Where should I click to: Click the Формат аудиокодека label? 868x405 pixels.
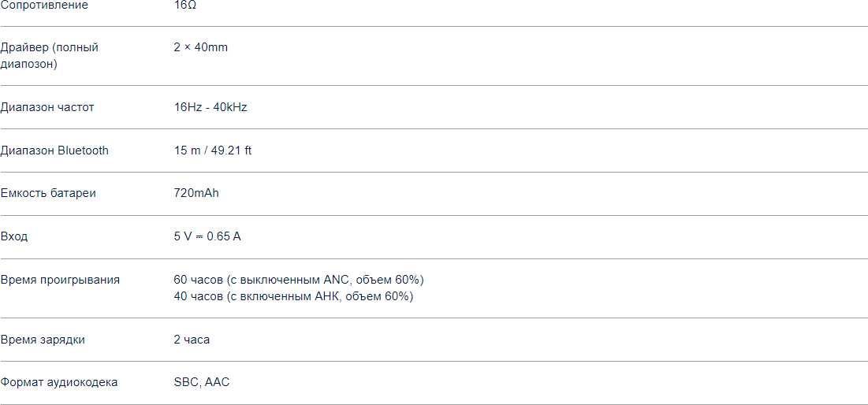(59, 382)
